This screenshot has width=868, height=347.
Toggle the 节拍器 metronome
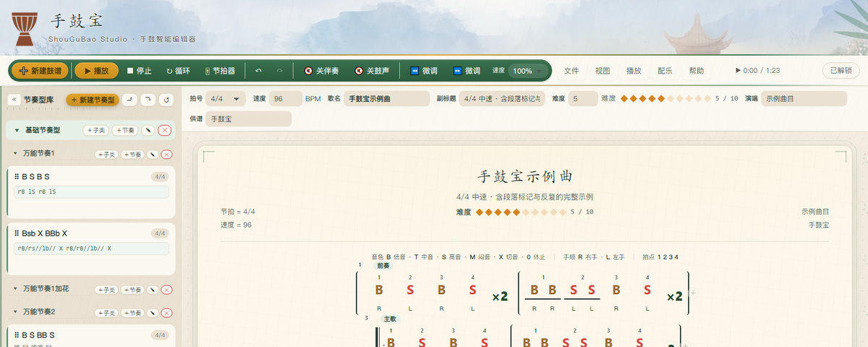click(219, 71)
